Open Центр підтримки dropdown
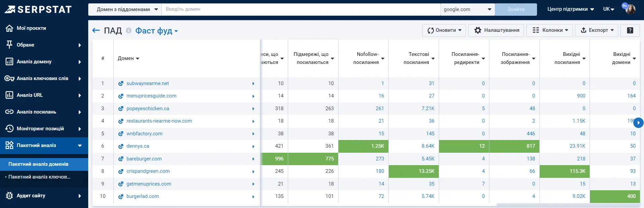Viewport: 644px width, 208px height. [x=571, y=9]
